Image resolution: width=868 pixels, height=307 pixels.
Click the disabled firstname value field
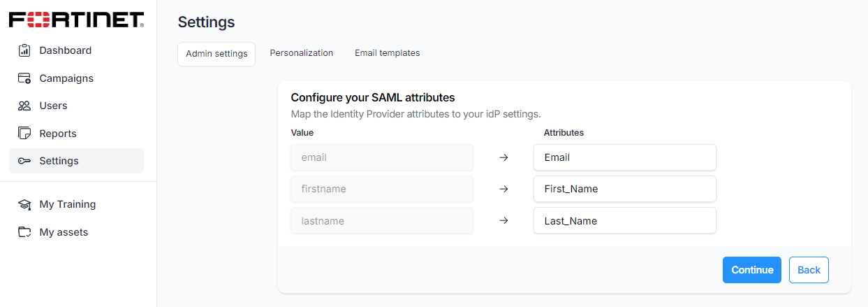tap(382, 189)
